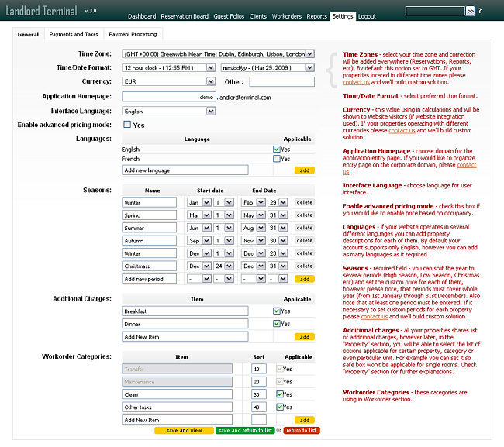Click add button for new language
Viewport: 504px width, 447px height.
pos(305,170)
